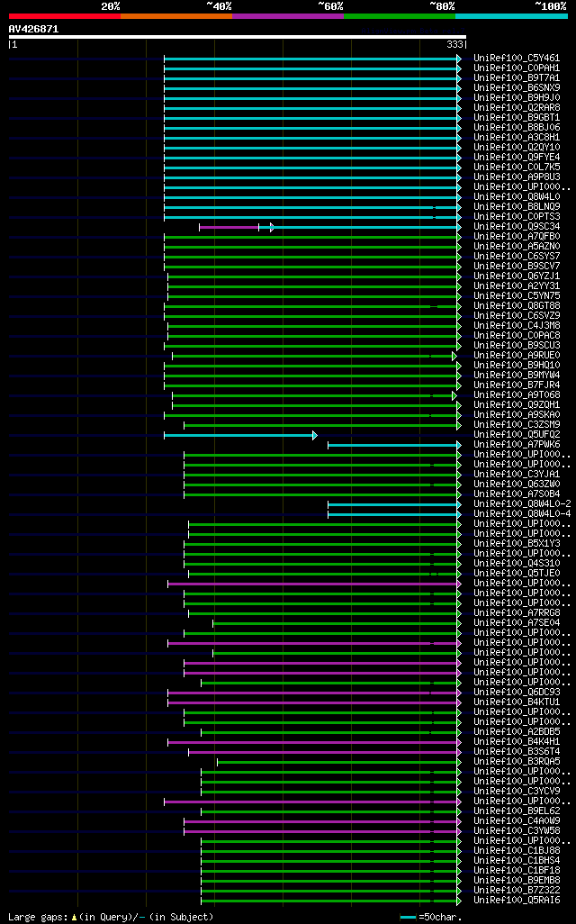Click the UniRef100_A7SE04 entry
576x924 pixels.
pyautogui.click(x=517, y=623)
